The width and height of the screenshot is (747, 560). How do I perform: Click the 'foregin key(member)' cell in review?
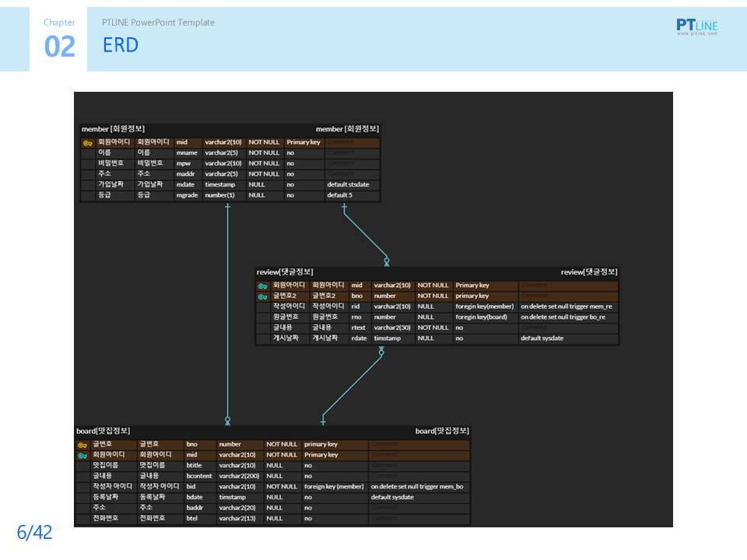485,306
